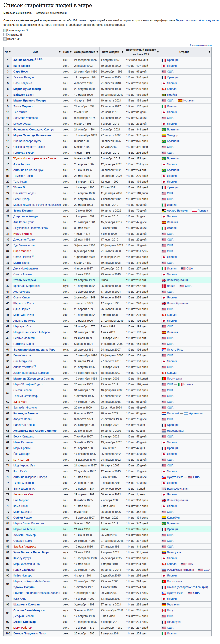The height and width of the screenshot is (644, 220).
Task: Click the Paraguay flag in Касильда Бенегас's row
Action: coord(164,413)
